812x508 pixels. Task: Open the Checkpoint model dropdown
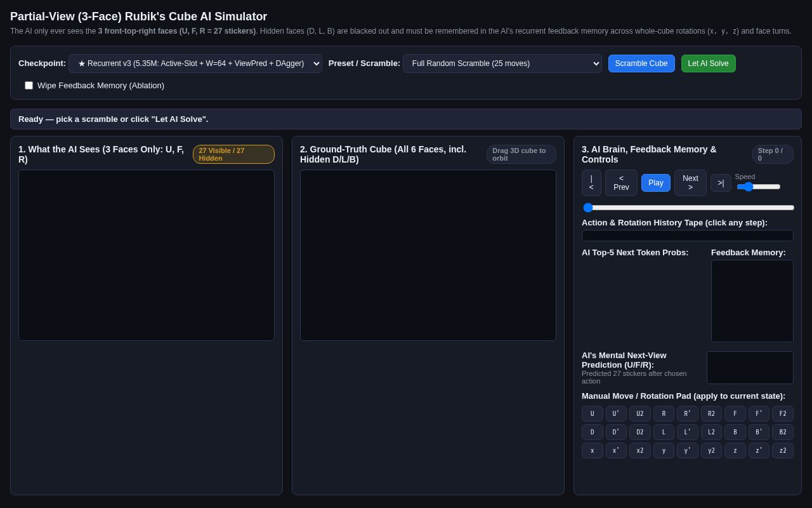(x=195, y=63)
